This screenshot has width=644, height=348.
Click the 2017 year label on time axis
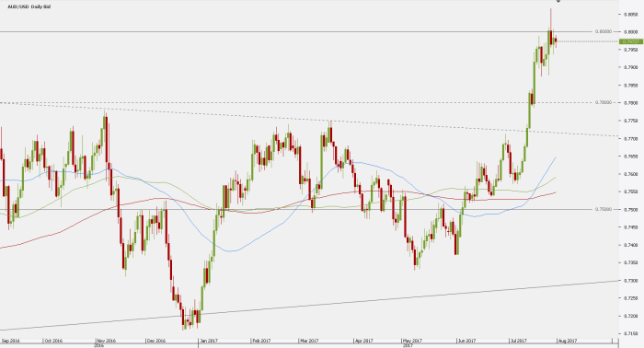click(408, 346)
